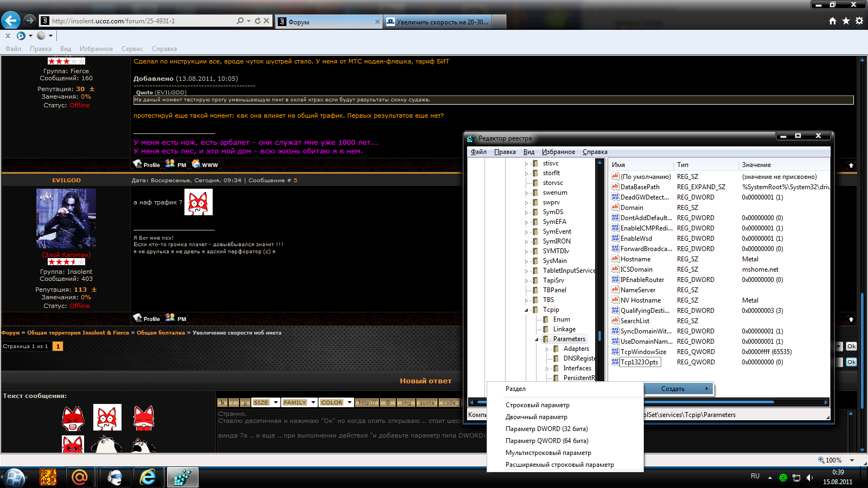Viewport: 868px width, 488px height.
Task: Open registry editor Избранное menu
Action: click(558, 152)
